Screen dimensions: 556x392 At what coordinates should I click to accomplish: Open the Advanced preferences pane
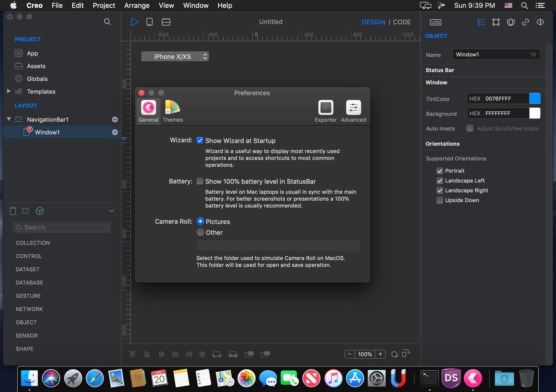click(353, 111)
